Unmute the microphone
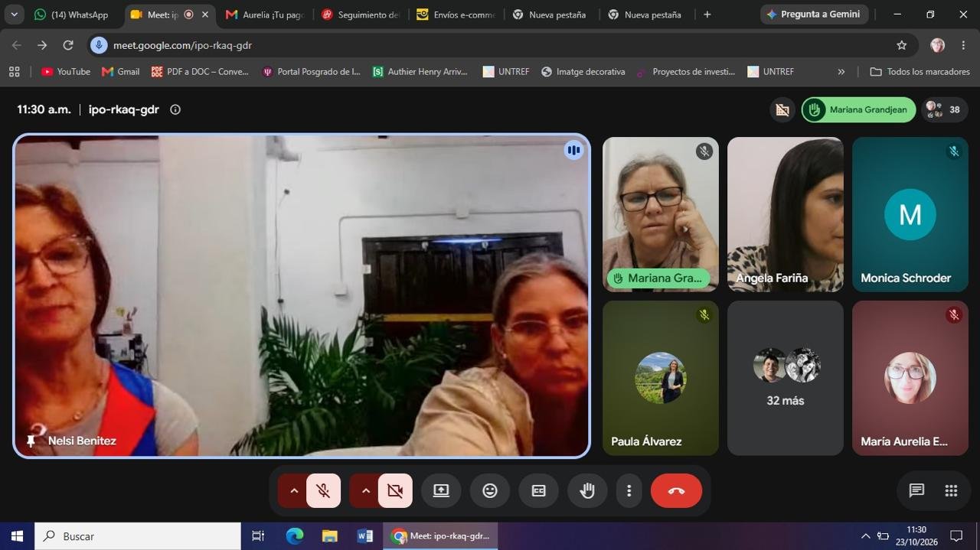 (323, 491)
